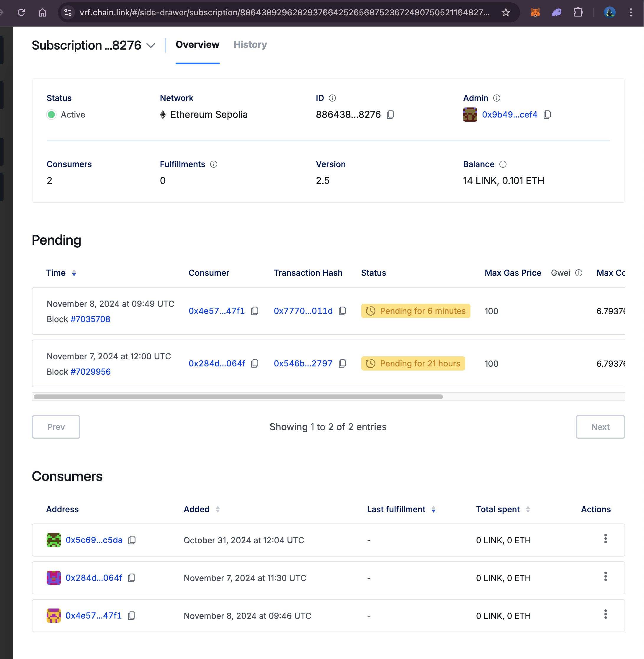
Task: Show the Admin info tooltip icon
Action: (x=496, y=98)
